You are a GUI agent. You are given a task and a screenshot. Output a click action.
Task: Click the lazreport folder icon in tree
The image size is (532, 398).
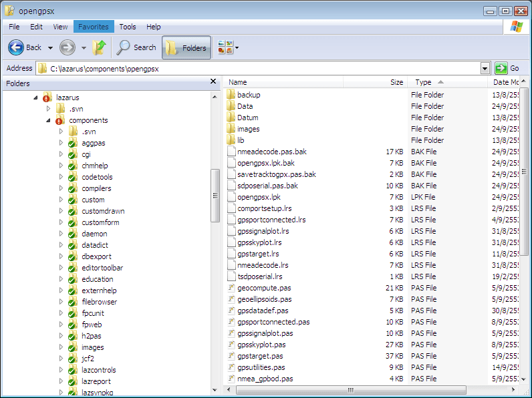click(x=72, y=381)
